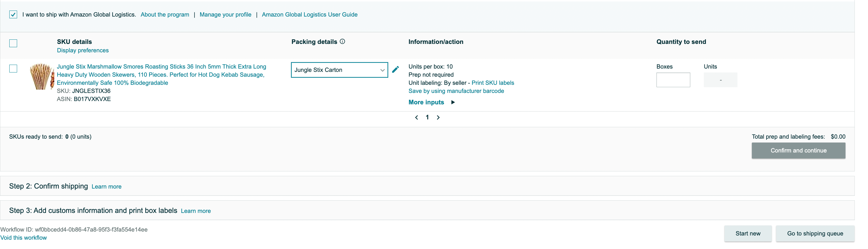Open Display preferences
Viewport: 868px width, 249px height.
coord(83,50)
